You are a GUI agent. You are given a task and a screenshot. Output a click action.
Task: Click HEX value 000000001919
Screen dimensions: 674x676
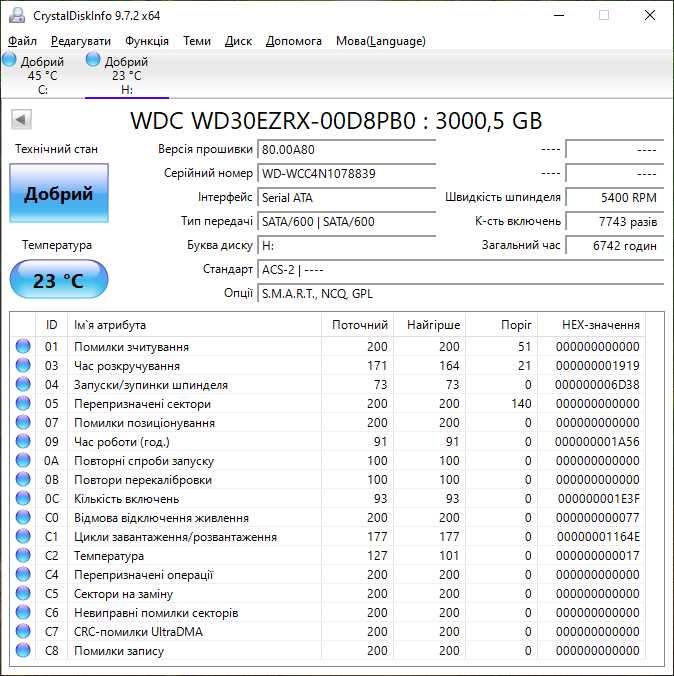coord(597,366)
